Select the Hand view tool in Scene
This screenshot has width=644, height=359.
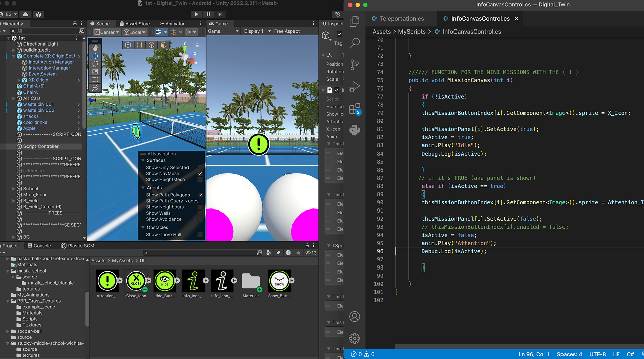point(95,48)
